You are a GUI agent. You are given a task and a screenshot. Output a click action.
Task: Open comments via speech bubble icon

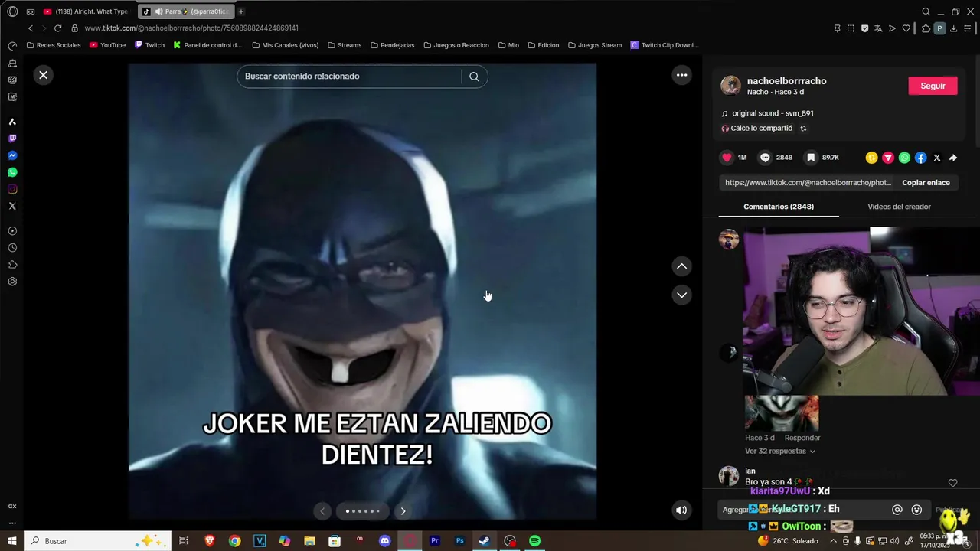(x=765, y=158)
